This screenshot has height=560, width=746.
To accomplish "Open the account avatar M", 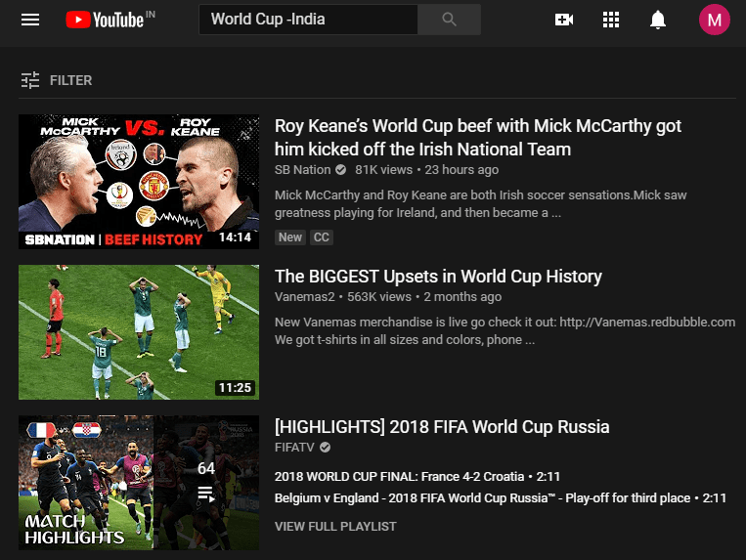I will tap(714, 20).
